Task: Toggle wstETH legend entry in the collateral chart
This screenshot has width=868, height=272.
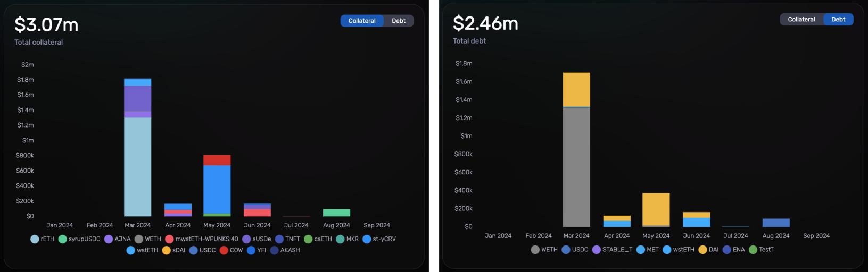Action: 143,250
